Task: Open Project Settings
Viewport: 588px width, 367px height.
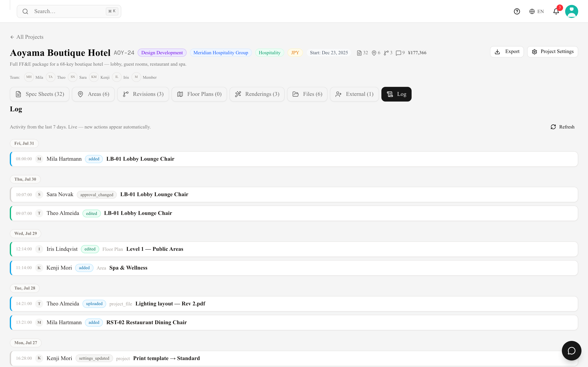Action: coord(552,52)
